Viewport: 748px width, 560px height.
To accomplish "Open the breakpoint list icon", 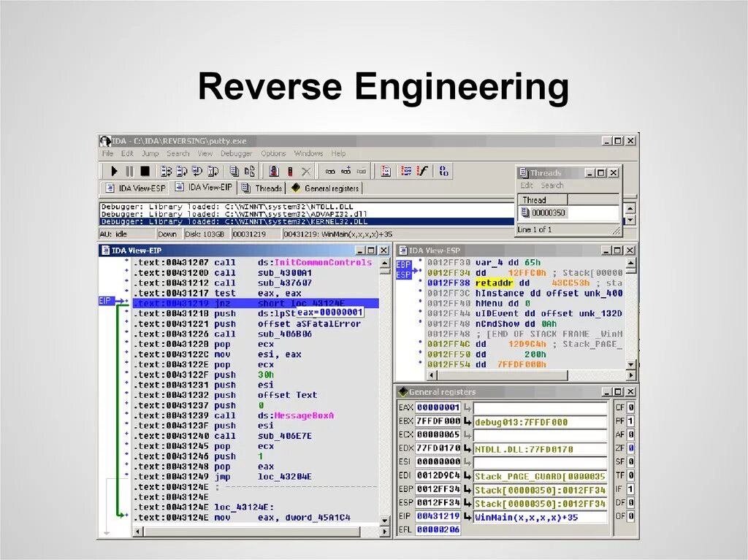I will pos(274,171).
